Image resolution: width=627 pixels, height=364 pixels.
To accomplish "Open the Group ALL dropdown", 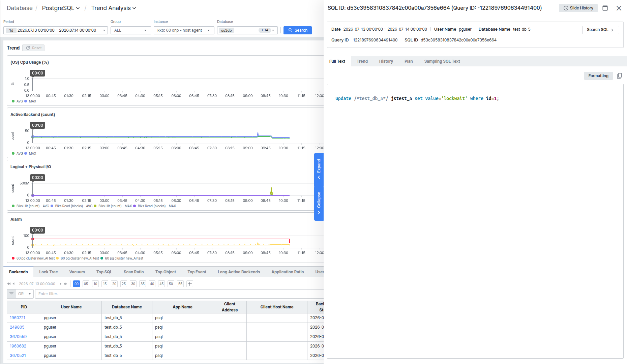I will tap(130, 30).
